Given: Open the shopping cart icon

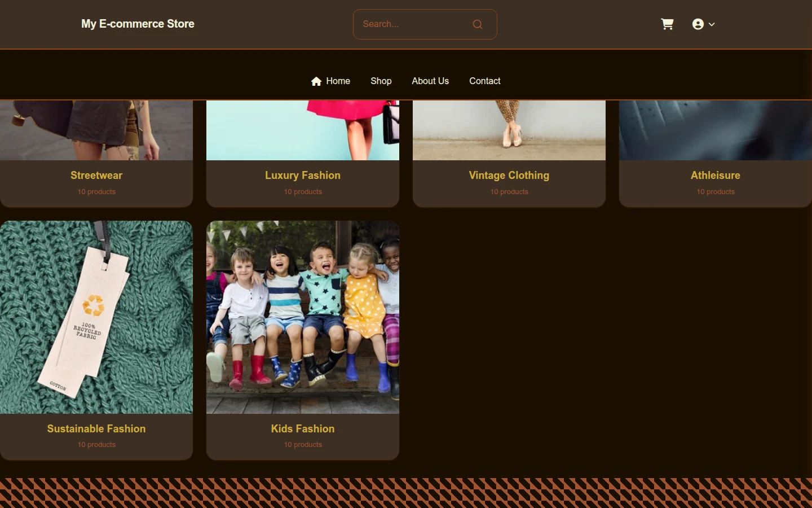Looking at the screenshot, I should pyautogui.click(x=667, y=24).
